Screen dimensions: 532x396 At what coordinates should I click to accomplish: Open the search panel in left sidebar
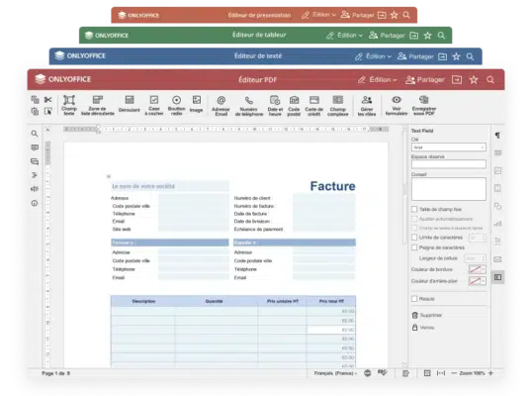35,134
